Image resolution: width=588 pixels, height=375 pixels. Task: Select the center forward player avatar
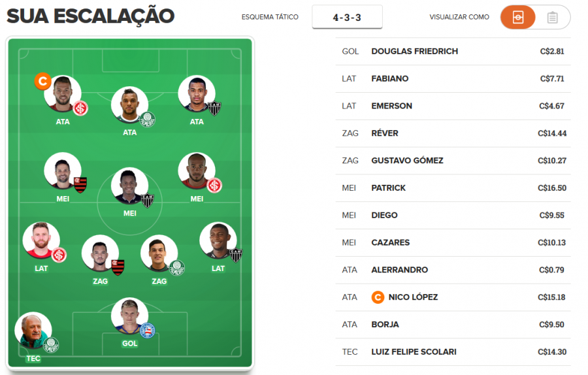[129, 105]
